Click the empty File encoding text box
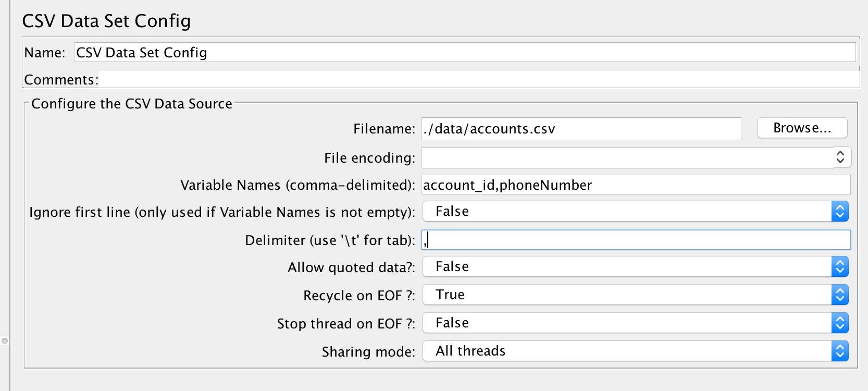This screenshot has width=868, height=391. point(627,158)
